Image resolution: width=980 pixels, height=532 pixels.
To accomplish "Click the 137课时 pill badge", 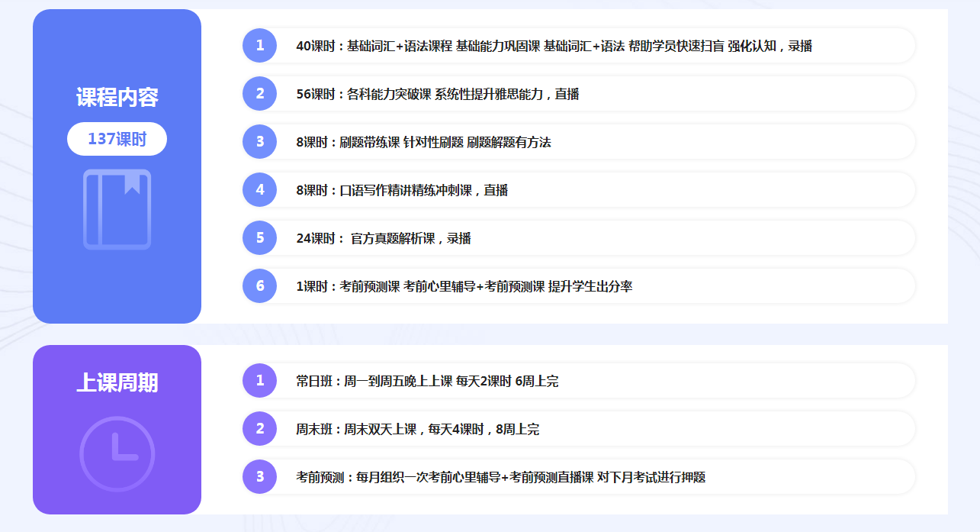I will [x=117, y=139].
